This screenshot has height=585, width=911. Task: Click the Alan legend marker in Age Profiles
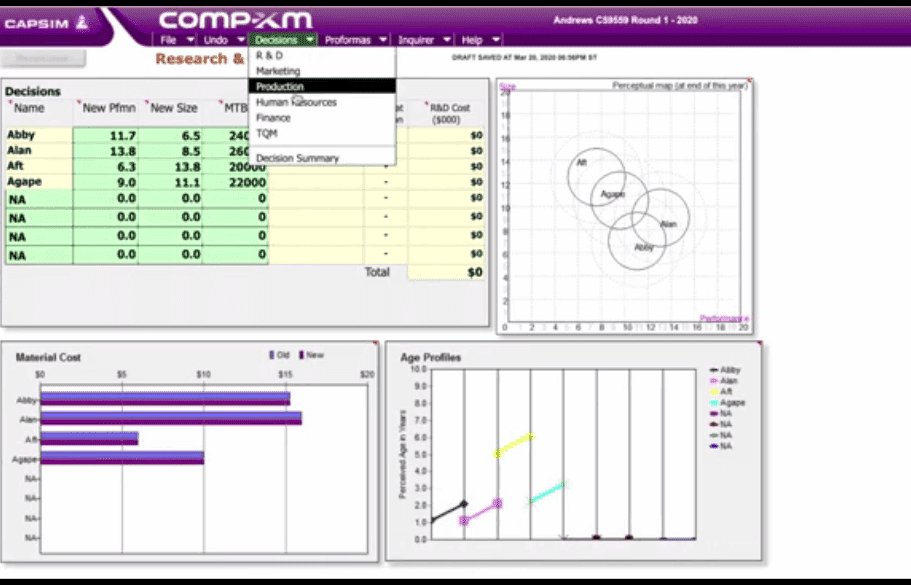point(714,381)
